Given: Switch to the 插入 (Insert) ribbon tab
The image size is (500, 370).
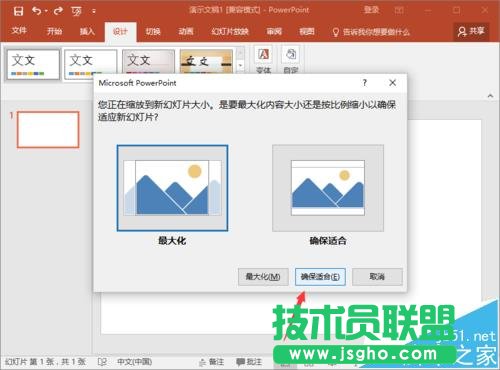Looking at the screenshot, I should [87, 31].
